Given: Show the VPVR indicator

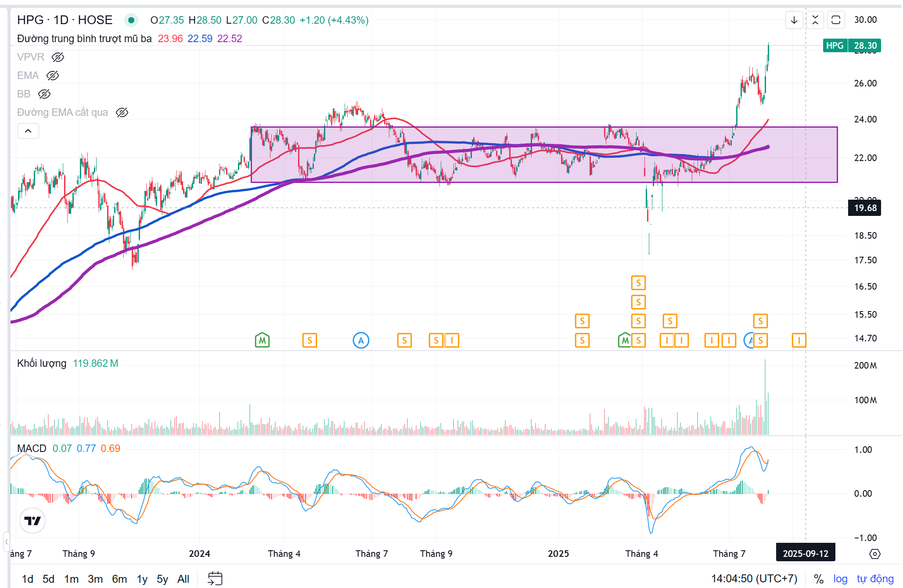Looking at the screenshot, I should click(x=58, y=57).
